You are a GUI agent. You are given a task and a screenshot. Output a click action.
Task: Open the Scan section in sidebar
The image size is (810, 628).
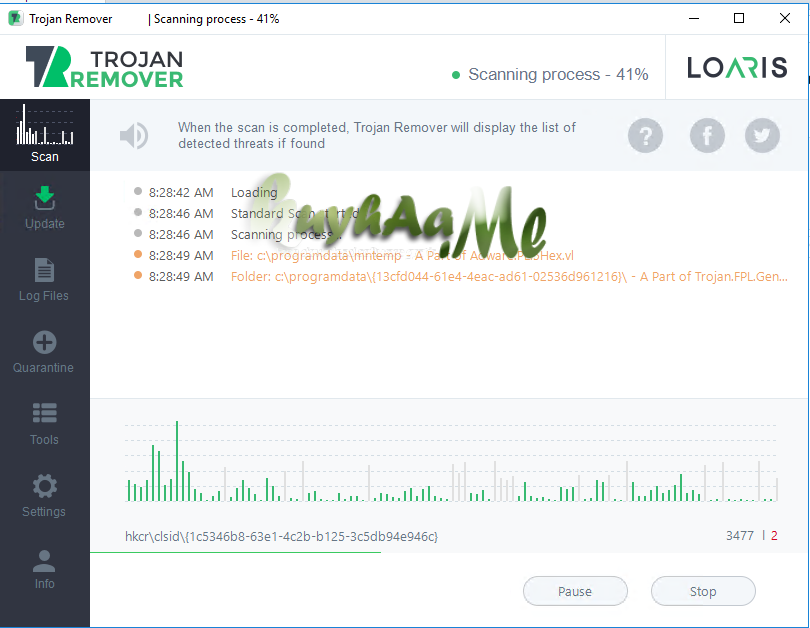[44, 135]
